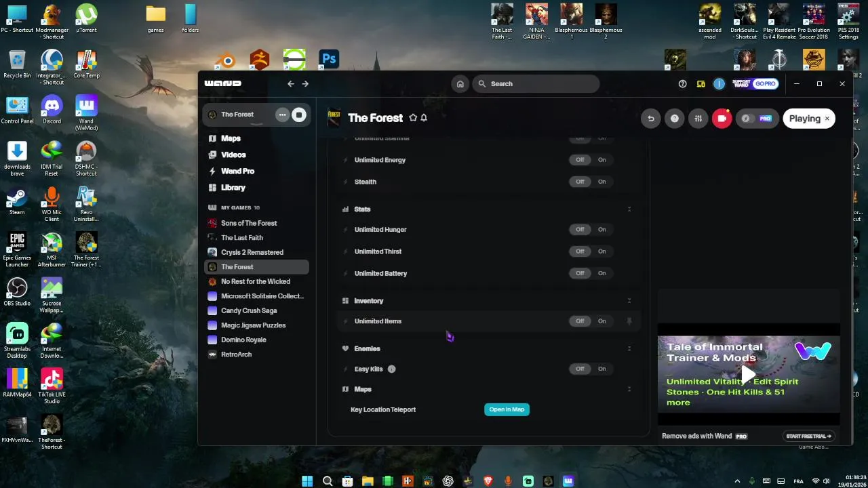
Task: Start recording with red camera button
Action: tap(722, 119)
